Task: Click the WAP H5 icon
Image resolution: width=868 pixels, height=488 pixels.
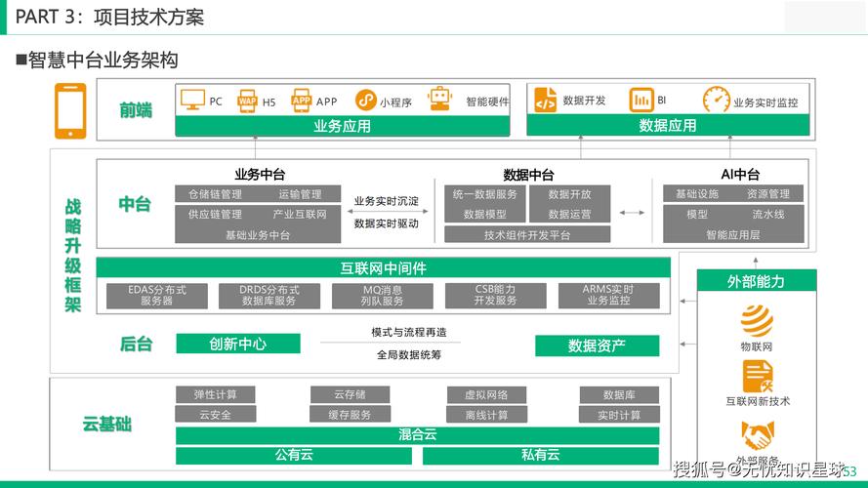Action: [247, 101]
